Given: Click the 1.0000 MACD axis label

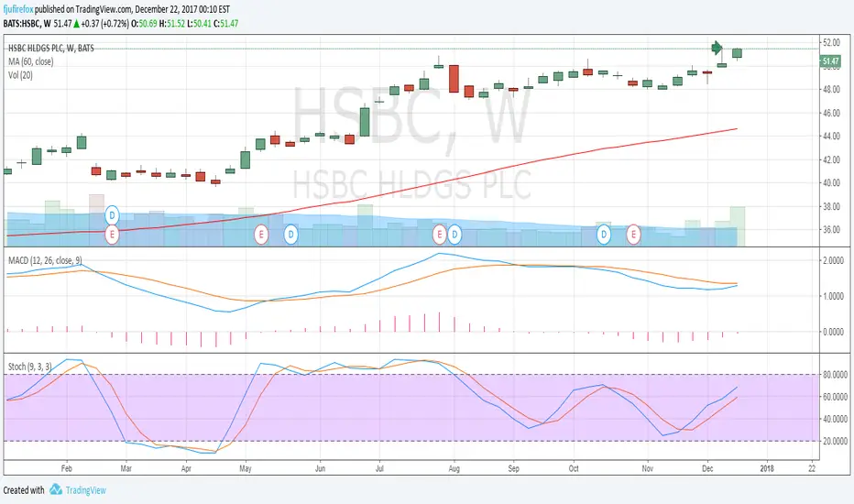Looking at the screenshot, I should tap(833, 296).
